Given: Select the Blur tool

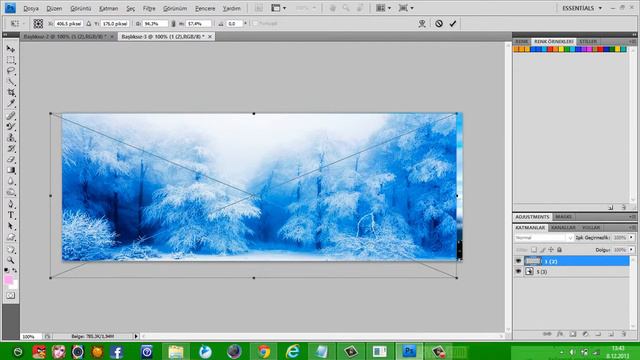Looking at the screenshot, I should click(x=11, y=181).
